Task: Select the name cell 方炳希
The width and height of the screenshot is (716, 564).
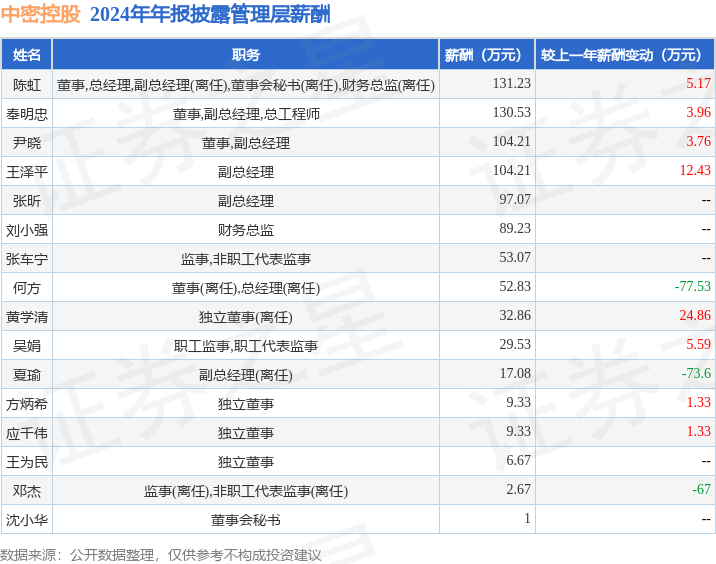Action: point(26,404)
